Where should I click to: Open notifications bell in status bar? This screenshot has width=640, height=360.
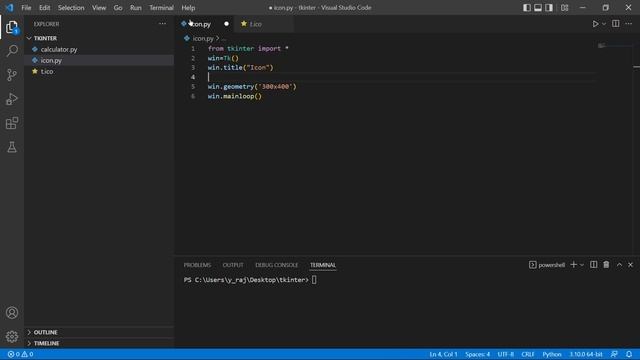pos(629,354)
